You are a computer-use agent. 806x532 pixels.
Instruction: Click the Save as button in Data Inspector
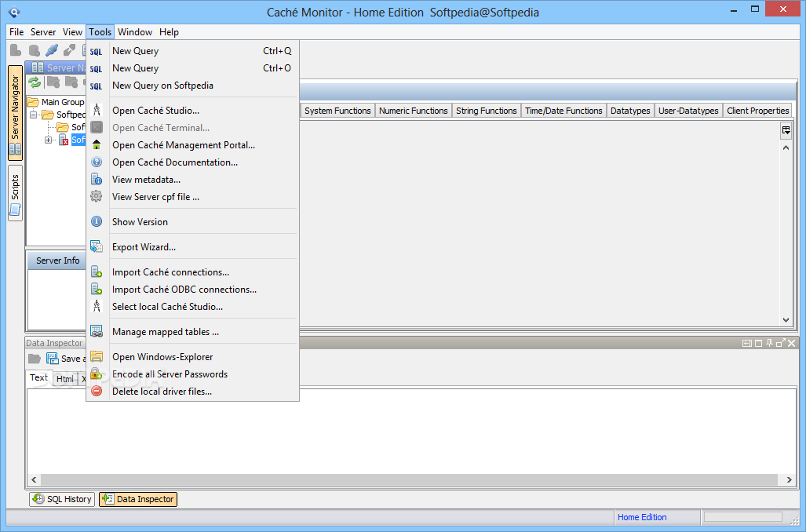65,359
